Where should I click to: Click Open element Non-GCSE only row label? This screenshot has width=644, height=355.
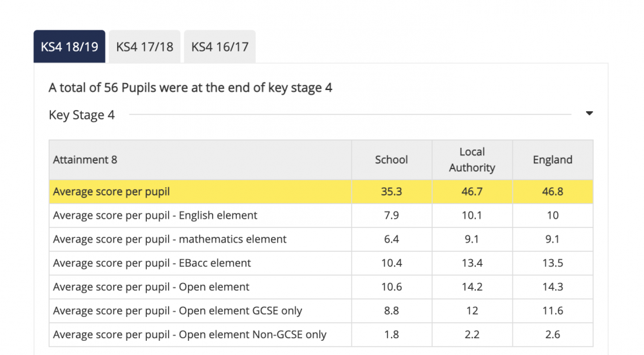tap(190, 334)
